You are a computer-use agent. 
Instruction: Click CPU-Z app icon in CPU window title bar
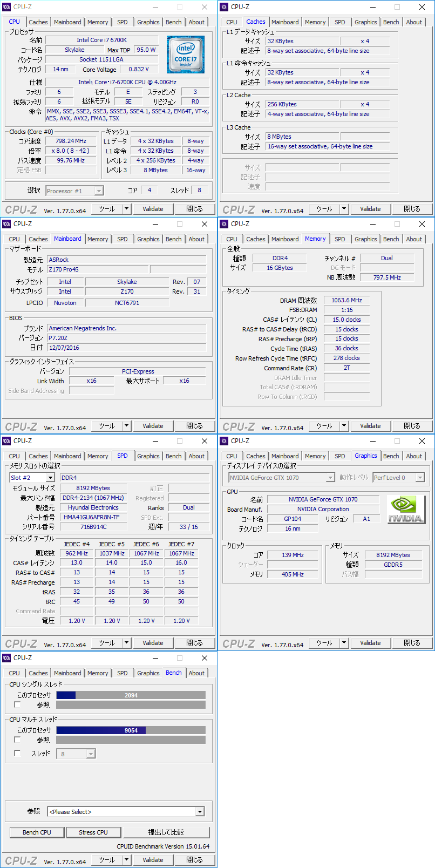(7, 7)
